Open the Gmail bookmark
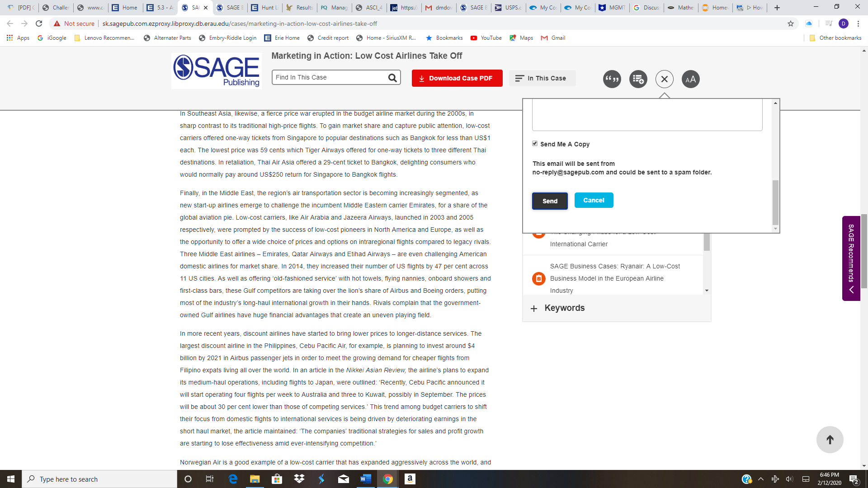The width and height of the screenshot is (868, 488). coord(553,38)
